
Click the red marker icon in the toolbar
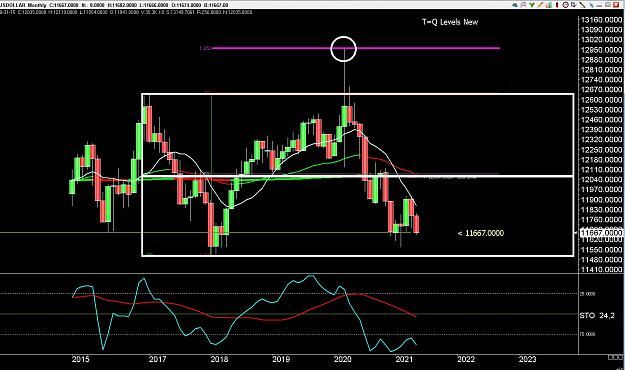[x=557, y=5]
